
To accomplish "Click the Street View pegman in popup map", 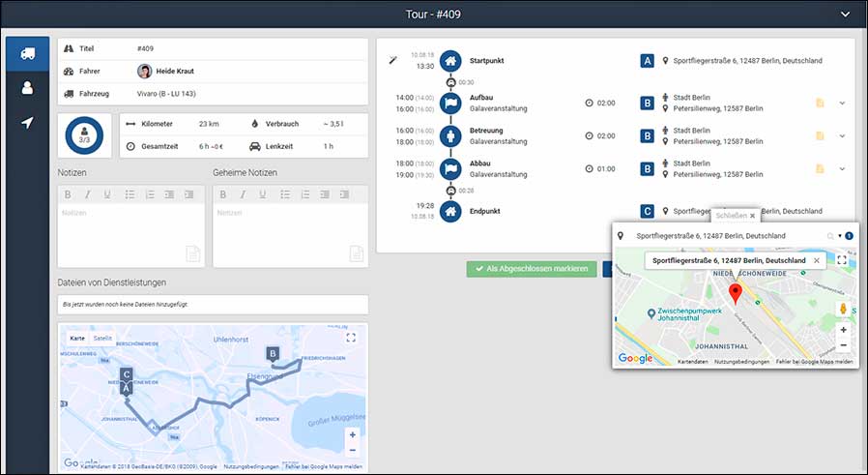I will (x=843, y=310).
